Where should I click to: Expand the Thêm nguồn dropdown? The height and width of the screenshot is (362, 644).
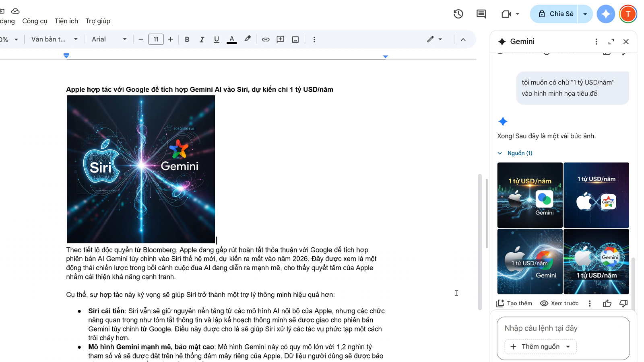(x=541, y=347)
